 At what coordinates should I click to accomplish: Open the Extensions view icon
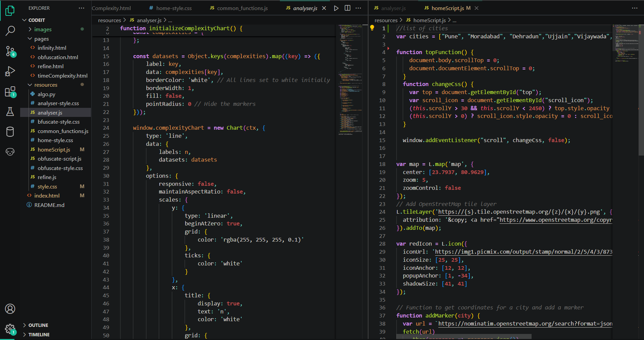(10, 91)
